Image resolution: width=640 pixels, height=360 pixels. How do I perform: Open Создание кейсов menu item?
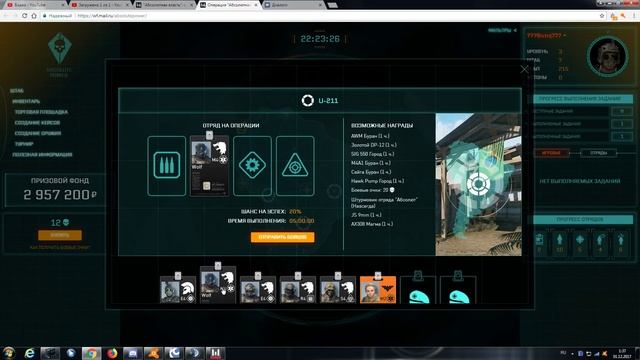[x=37, y=122]
